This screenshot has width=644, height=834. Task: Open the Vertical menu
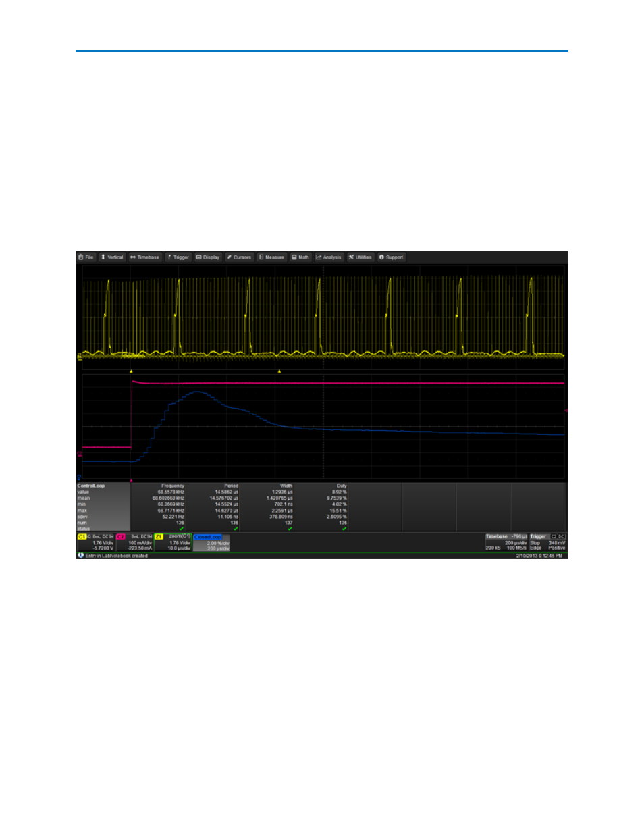pyautogui.click(x=112, y=257)
